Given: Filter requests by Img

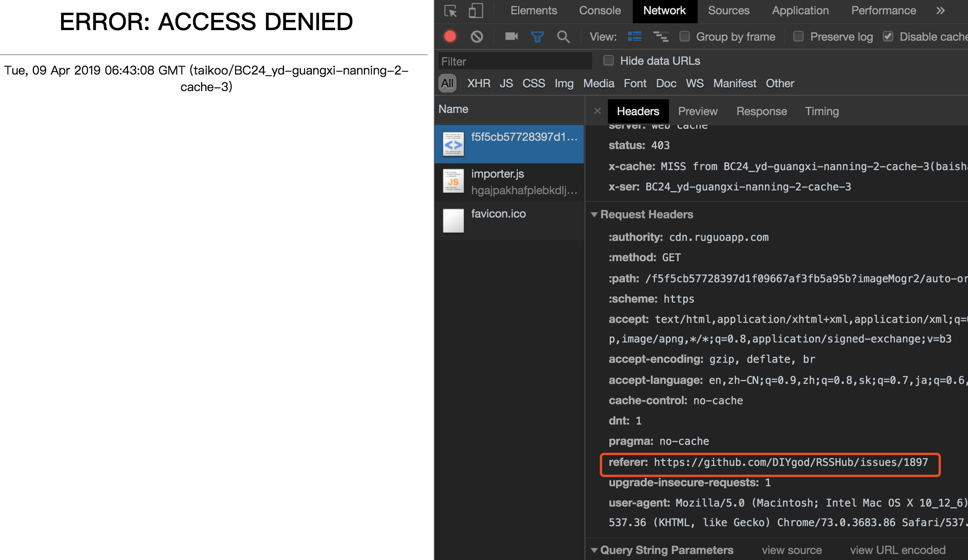Looking at the screenshot, I should pyautogui.click(x=564, y=83).
